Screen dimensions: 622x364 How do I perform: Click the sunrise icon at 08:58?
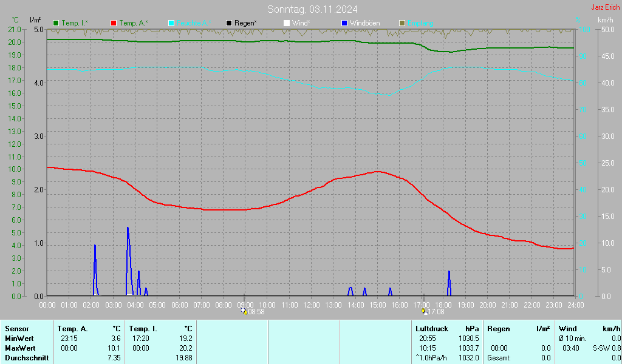(244, 311)
